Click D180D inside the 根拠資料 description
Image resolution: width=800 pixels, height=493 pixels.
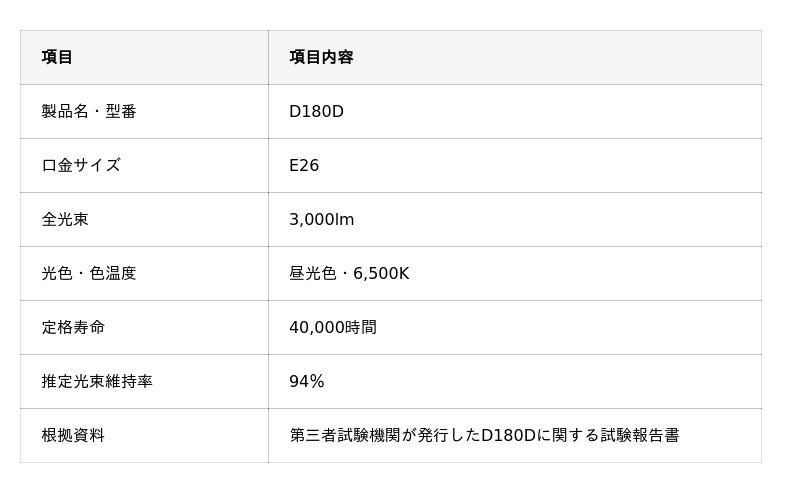[x=509, y=435]
